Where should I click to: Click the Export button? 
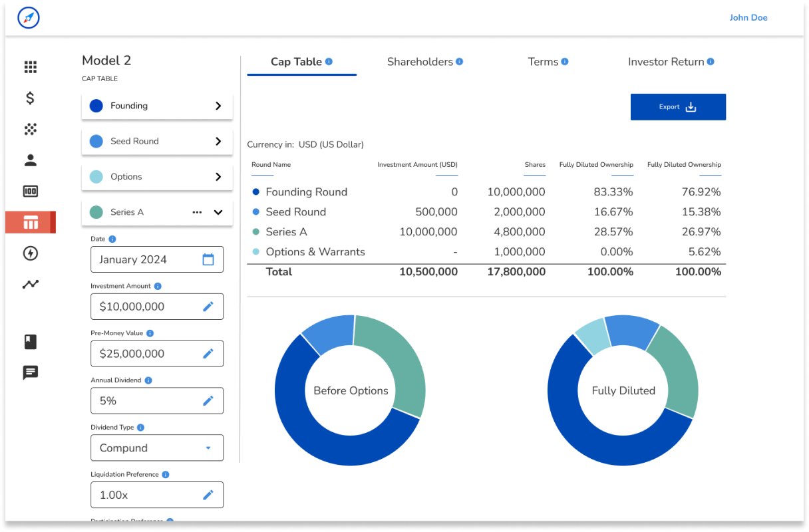[x=678, y=106]
